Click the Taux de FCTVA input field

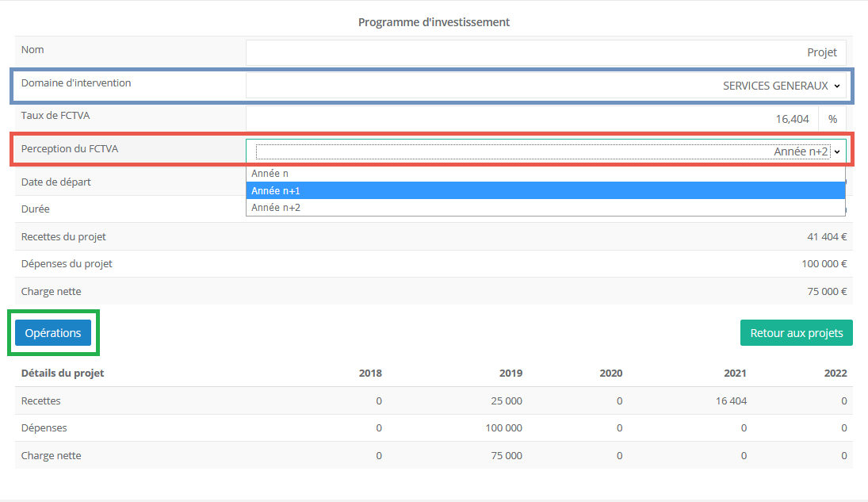(x=531, y=119)
